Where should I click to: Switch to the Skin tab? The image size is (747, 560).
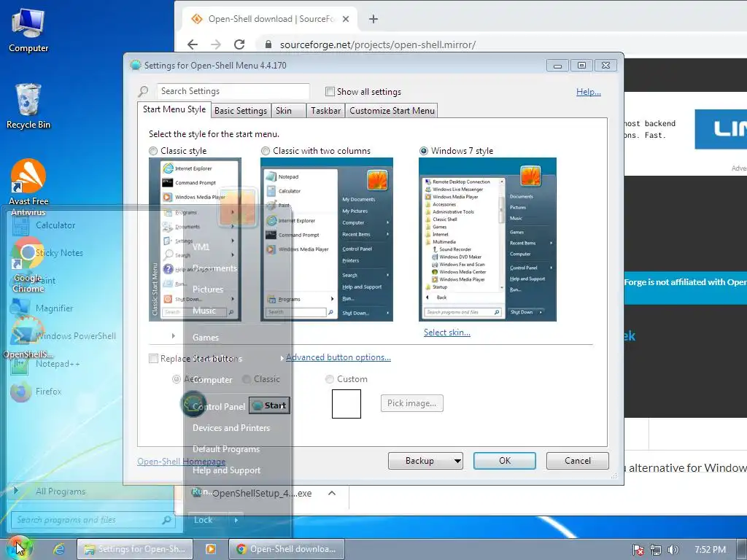[288, 111]
